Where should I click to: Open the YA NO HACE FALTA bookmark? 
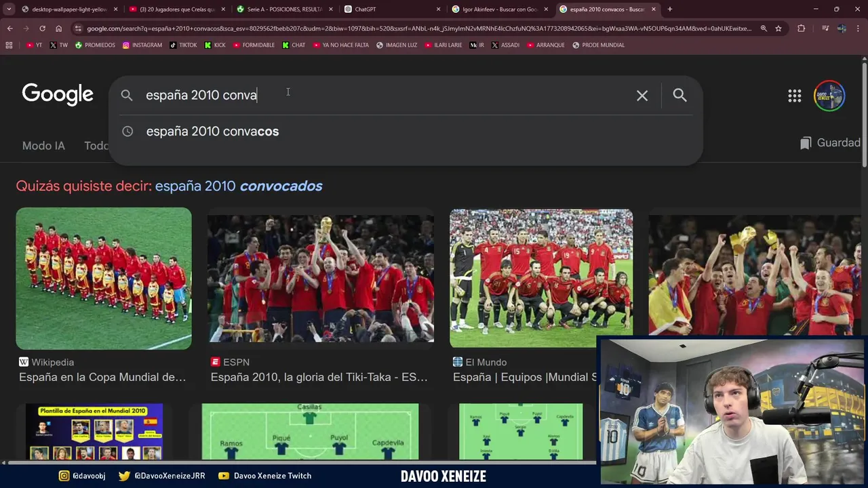tap(340, 45)
